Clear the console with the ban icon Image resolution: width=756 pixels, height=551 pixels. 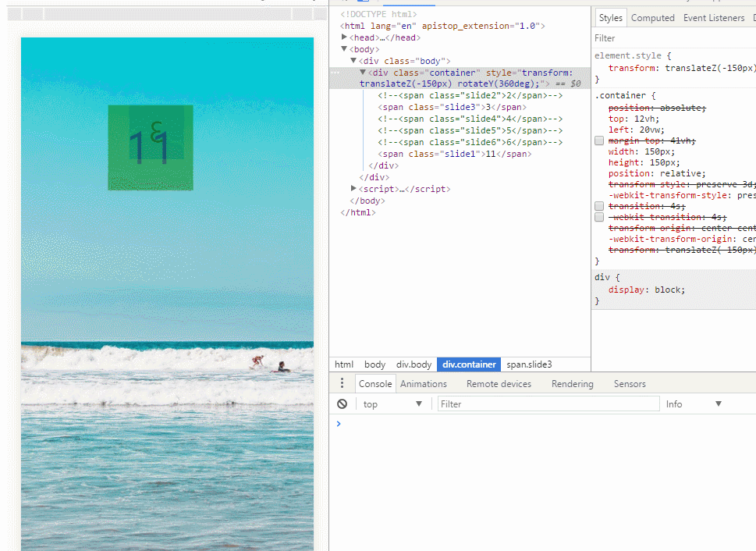[342, 403]
